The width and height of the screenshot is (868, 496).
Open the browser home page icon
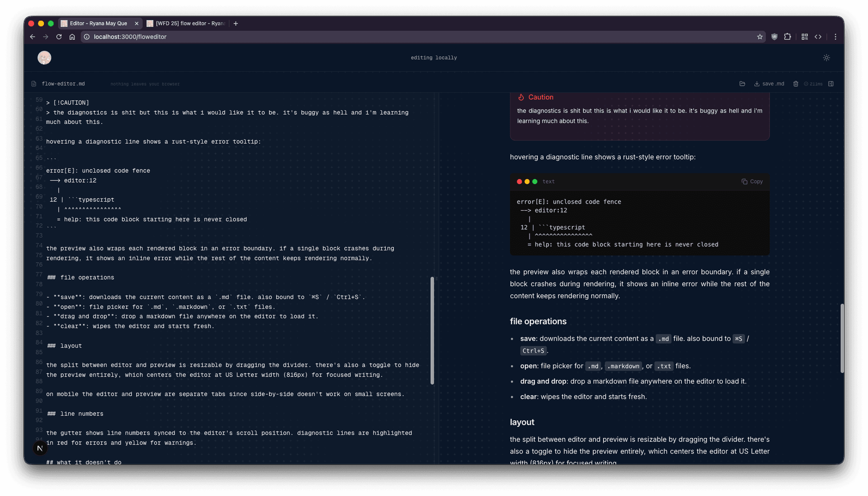[72, 37]
